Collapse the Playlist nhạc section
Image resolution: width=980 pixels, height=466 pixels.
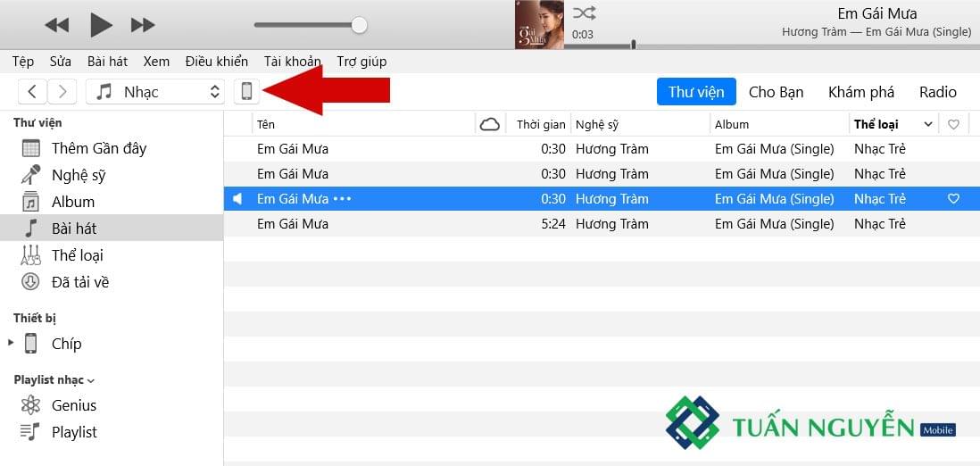[x=91, y=380]
